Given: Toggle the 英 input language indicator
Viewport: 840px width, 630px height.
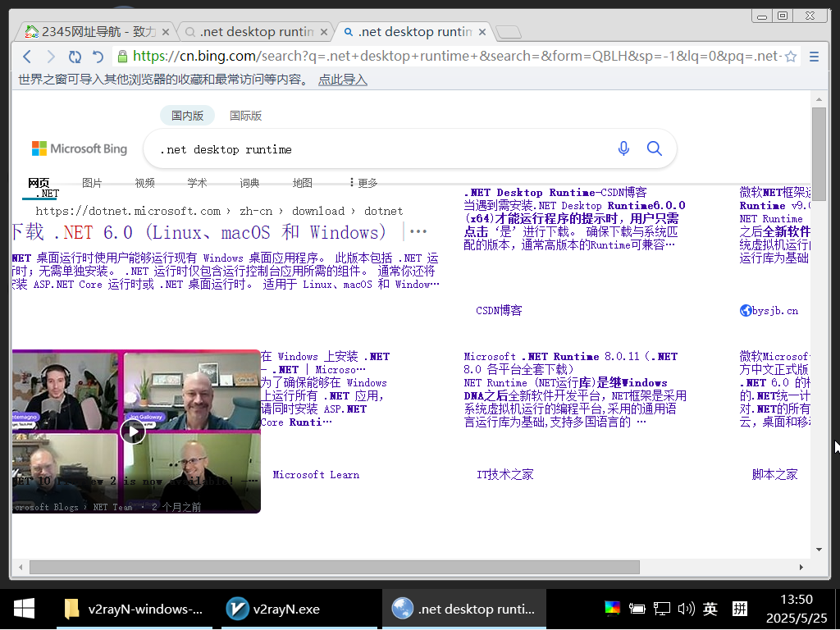Looking at the screenshot, I should coord(710,608).
